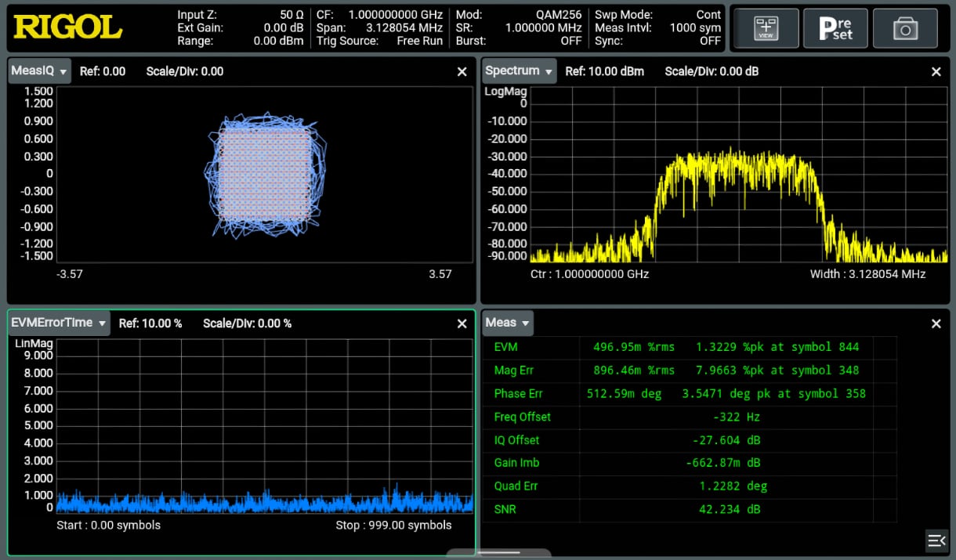
Task: Click the Start : 0.00 symbols label
Action: 108,526
